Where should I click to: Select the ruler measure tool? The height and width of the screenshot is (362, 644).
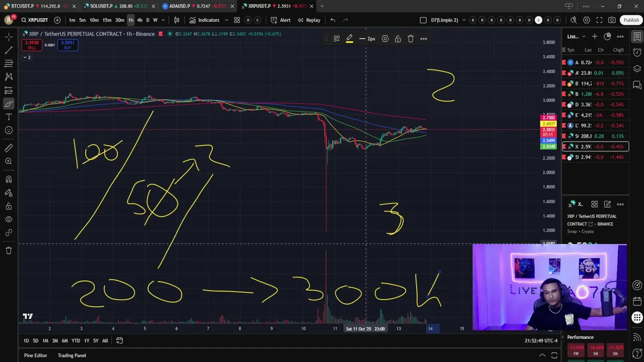click(x=9, y=148)
